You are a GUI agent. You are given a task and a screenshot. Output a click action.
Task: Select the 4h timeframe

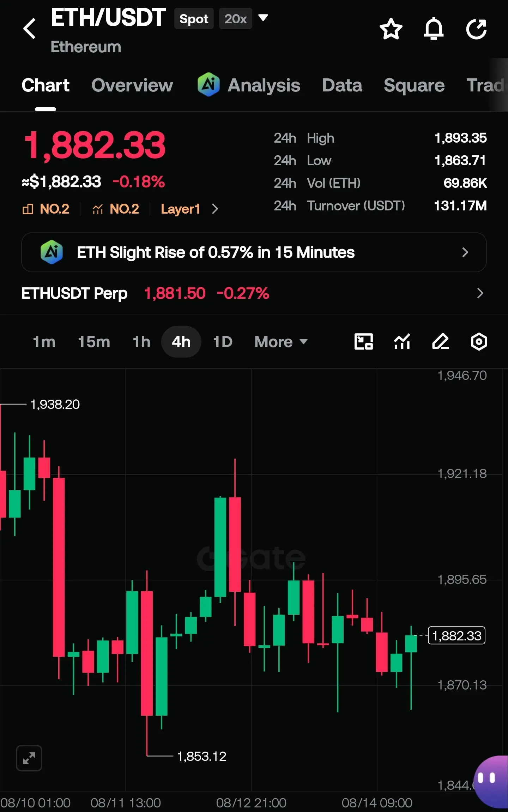pyautogui.click(x=181, y=342)
